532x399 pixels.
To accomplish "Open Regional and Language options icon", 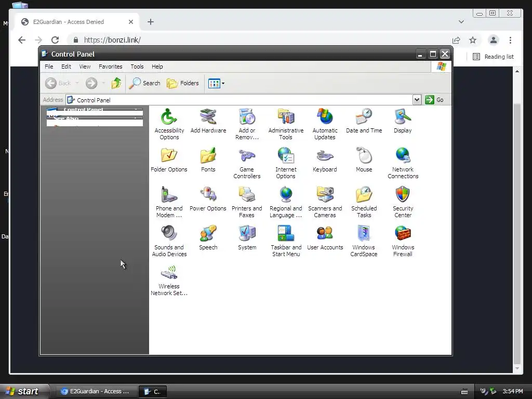I will pos(286,202).
